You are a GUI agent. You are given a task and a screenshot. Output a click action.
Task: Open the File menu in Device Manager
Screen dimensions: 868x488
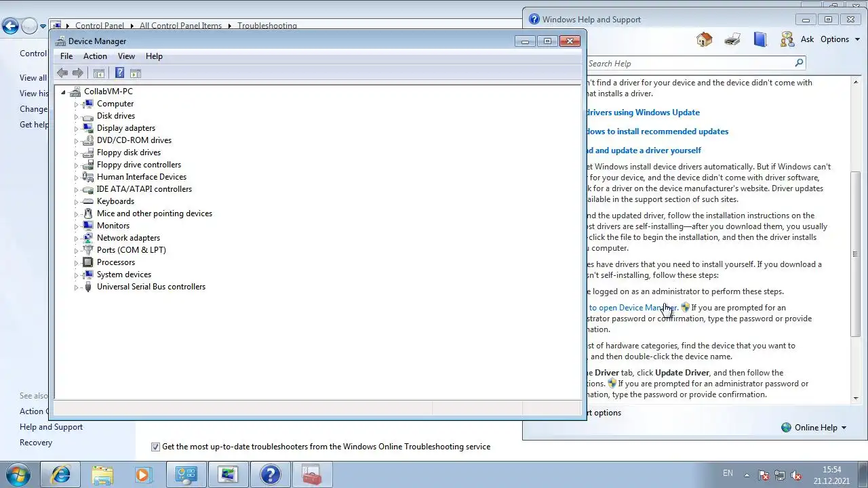pos(66,56)
